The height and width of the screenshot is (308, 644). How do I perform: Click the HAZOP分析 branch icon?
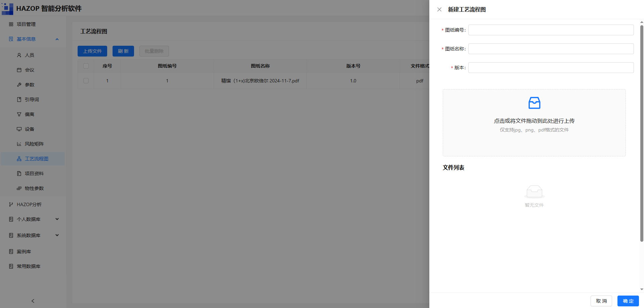(11, 204)
